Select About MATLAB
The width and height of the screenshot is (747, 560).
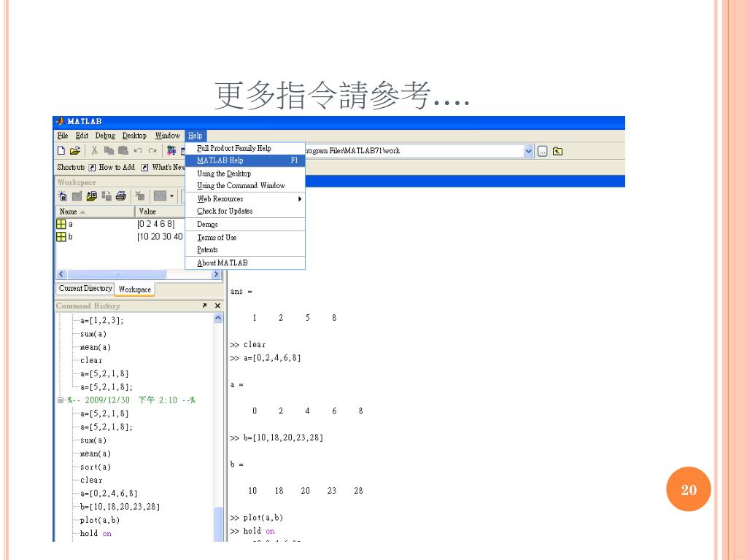(245, 262)
